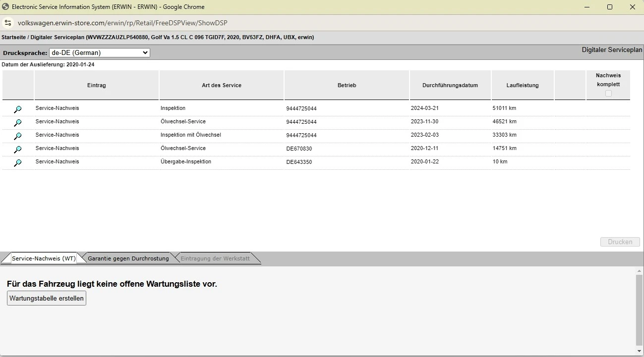Click the lower panel vertical scrollbar

coord(639,310)
